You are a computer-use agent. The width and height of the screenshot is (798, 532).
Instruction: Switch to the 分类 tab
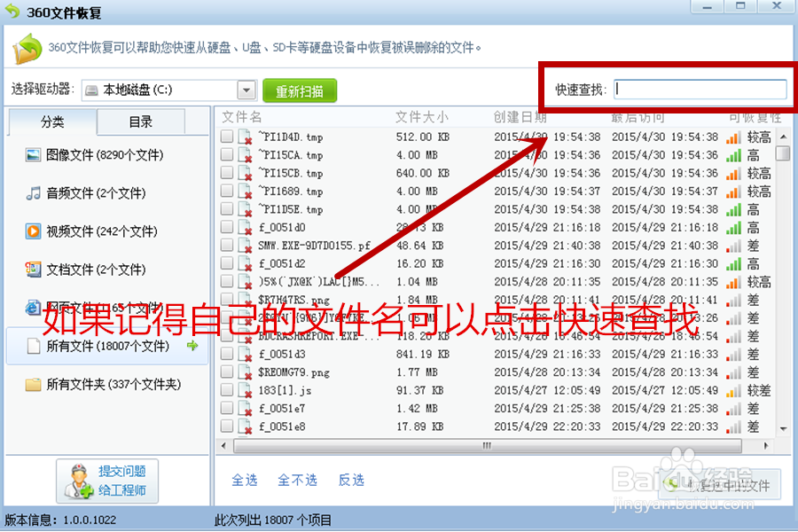pos(51,121)
